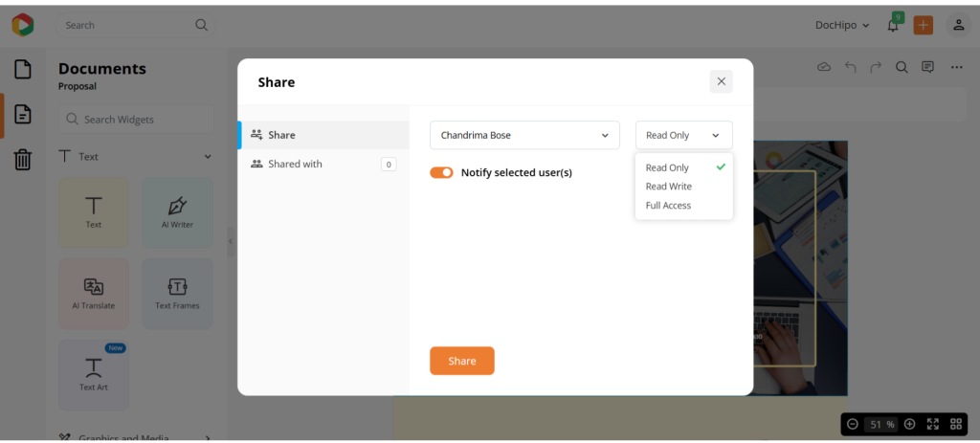Click the orange plus create icon
Viewport: 980px width, 443px height.
[x=923, y=26]
